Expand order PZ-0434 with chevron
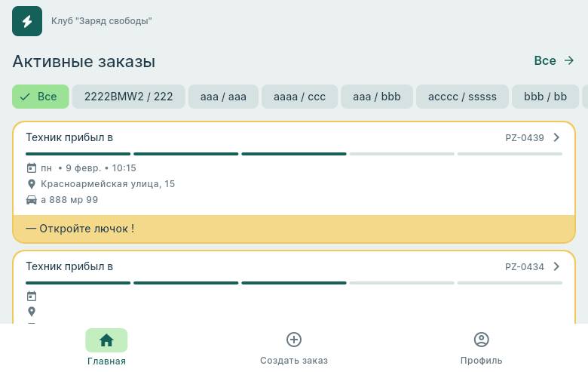Screen dimensions: 588x372 [x=556, y=266]
